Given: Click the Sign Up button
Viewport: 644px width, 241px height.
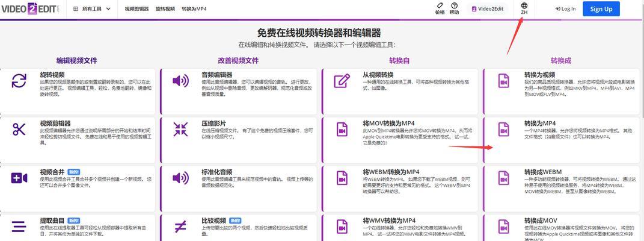Looking at the screenshot, I should click(601, 8).
